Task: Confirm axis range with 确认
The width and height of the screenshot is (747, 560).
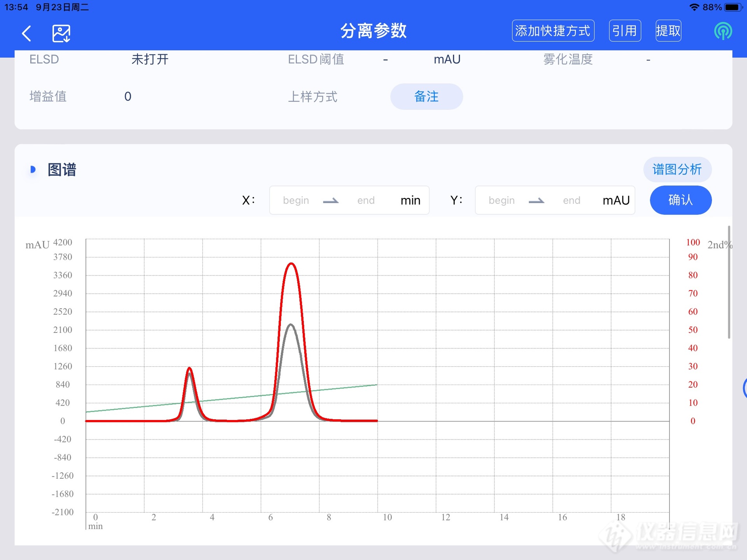Action: coord(680,200)
